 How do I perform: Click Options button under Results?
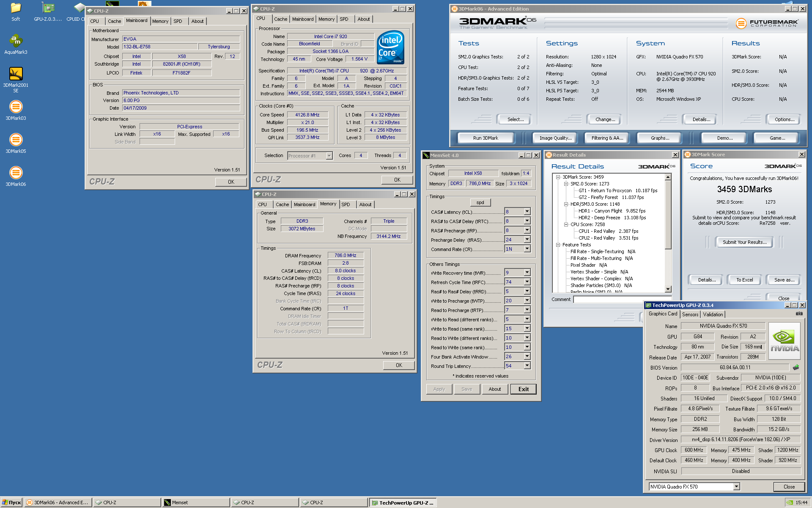[784, 119]
